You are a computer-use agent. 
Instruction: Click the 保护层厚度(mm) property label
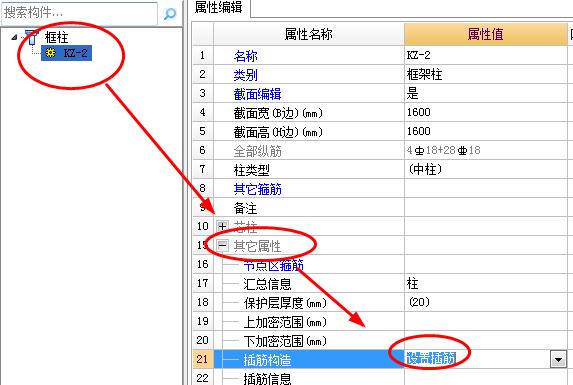[285, 303]
